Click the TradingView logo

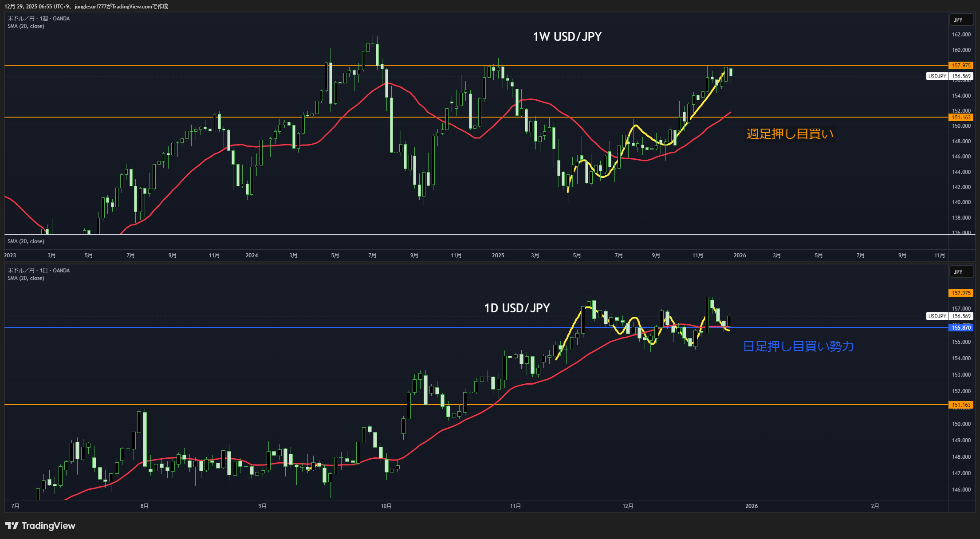[40, 526]
